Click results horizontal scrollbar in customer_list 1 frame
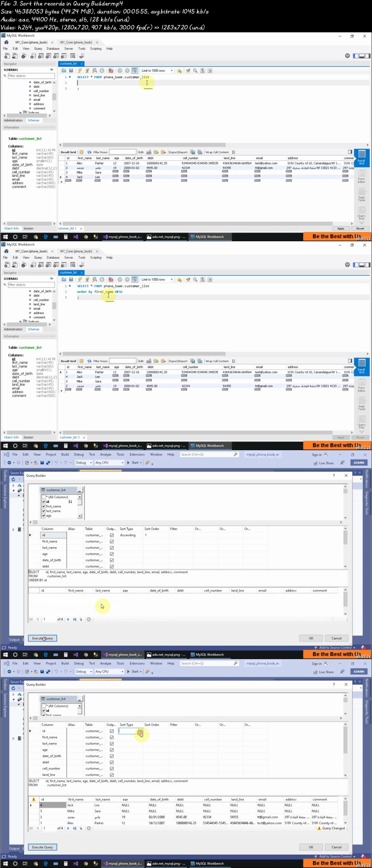The image size is (372, 868). coord(197,223)
